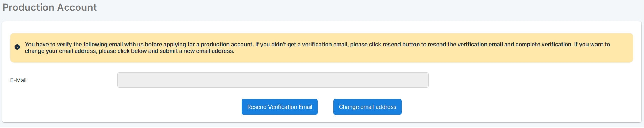Click the text "complete verification" in the notice
The width and height of the screenshot is (644, 128).
tap(544, 44)
